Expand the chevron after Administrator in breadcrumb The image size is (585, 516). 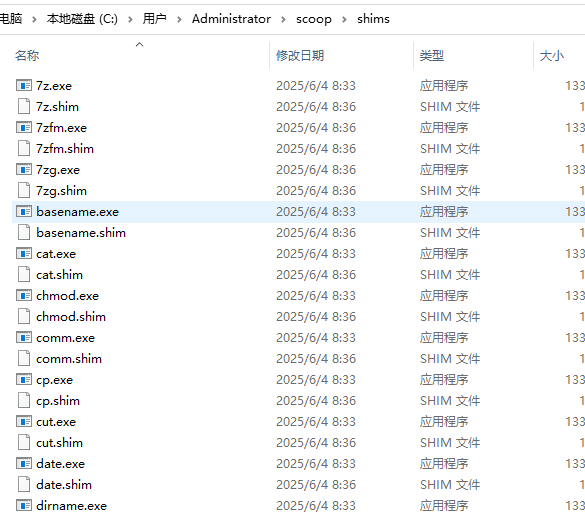(284, 19)
